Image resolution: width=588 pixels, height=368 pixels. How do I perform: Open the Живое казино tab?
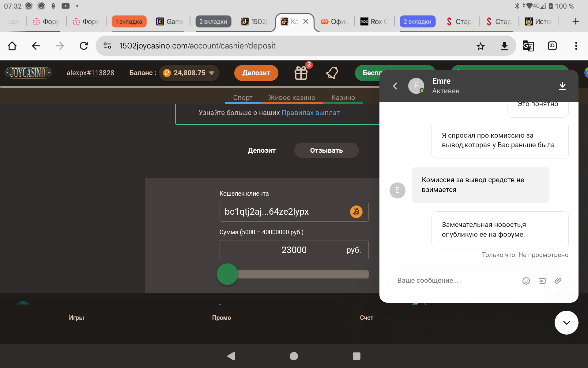click(x=292, y=98)
